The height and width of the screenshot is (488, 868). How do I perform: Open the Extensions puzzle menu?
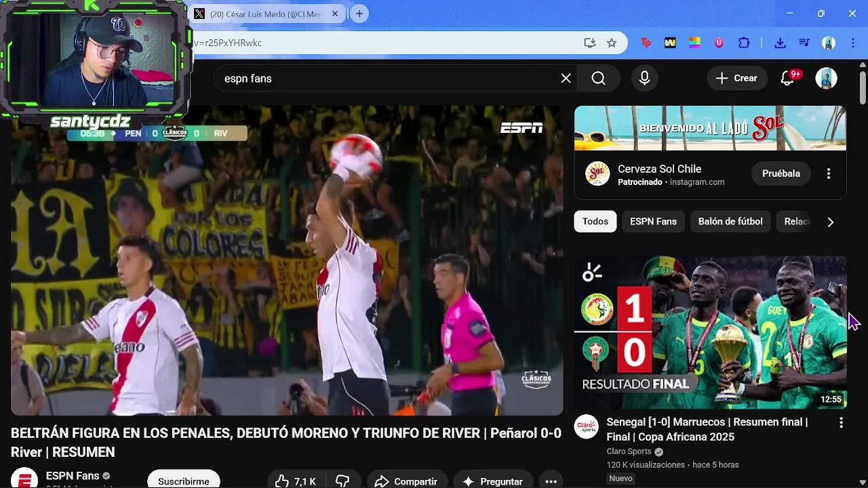click(x=744, y=43)
